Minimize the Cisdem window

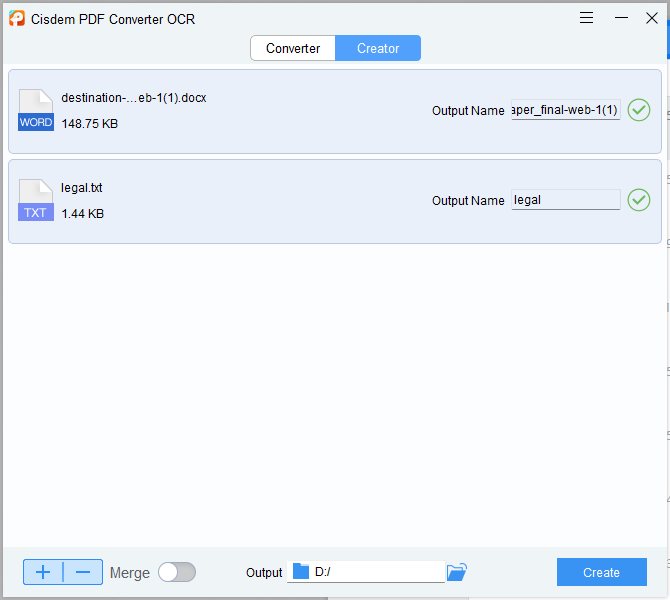coord(621,18)
